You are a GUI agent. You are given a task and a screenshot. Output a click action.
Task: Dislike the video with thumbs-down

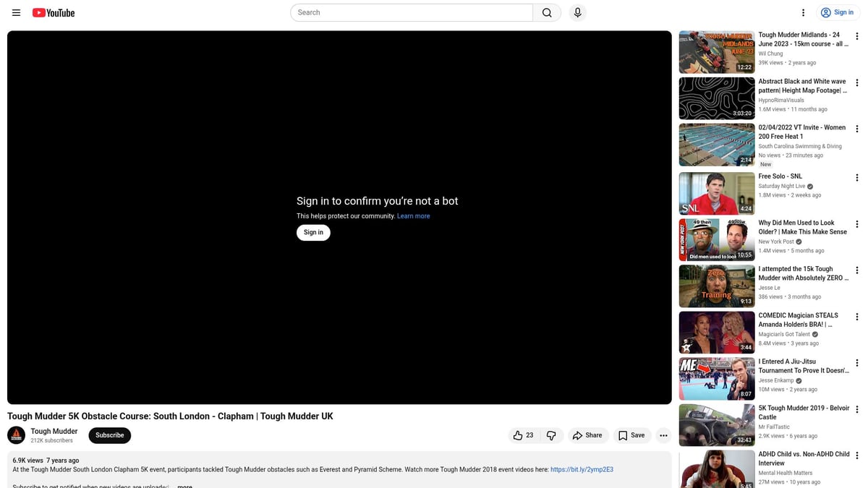point(551,435)
